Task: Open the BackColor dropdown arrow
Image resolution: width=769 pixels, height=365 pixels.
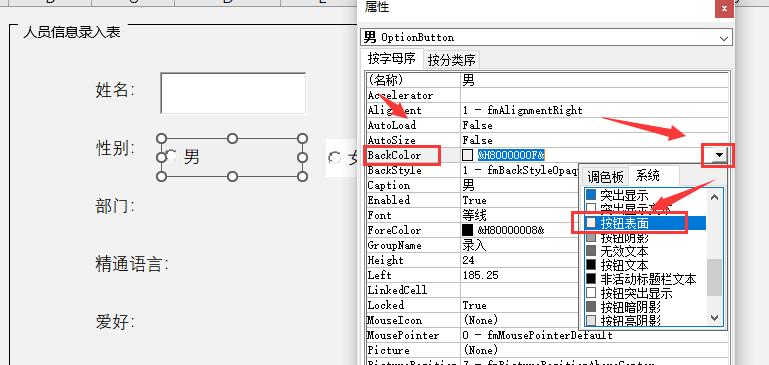Action: pyautogui.click(x=719, y=156)
